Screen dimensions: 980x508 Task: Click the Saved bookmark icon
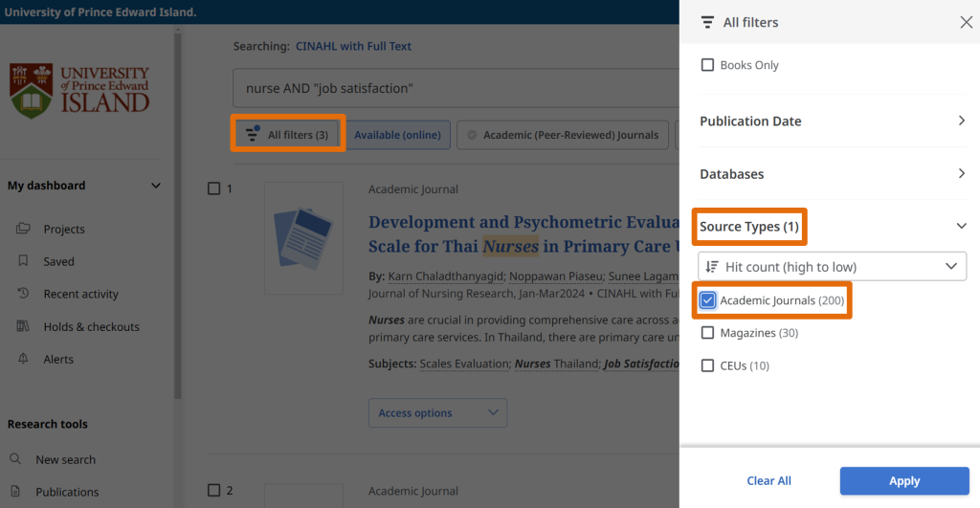(23, 261)
